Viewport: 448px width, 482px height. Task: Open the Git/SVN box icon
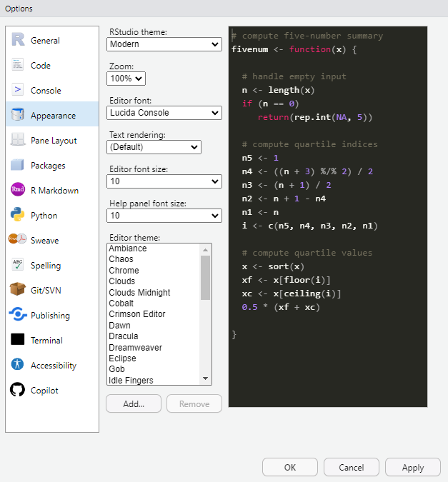[18, 290]
